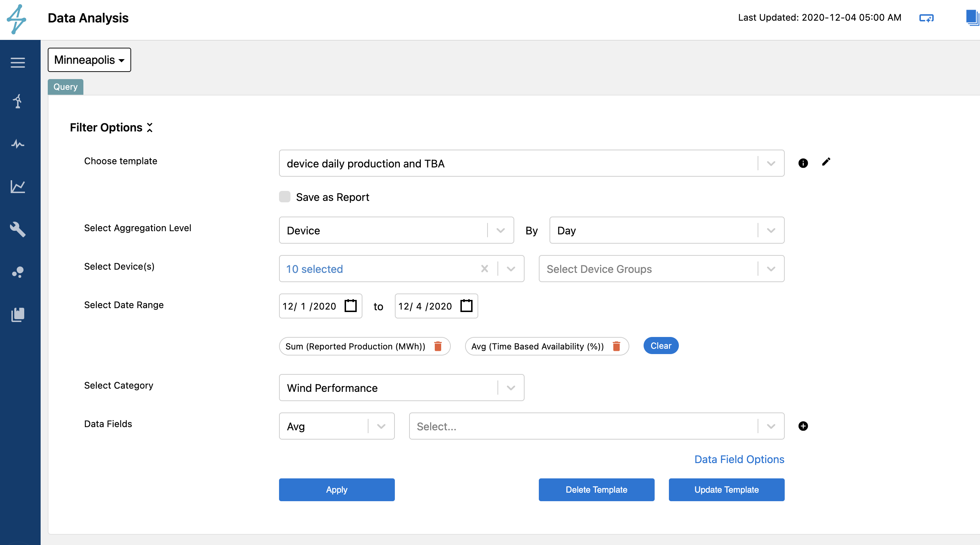Open the Minneapolis site dropdown

coord(89,60)
